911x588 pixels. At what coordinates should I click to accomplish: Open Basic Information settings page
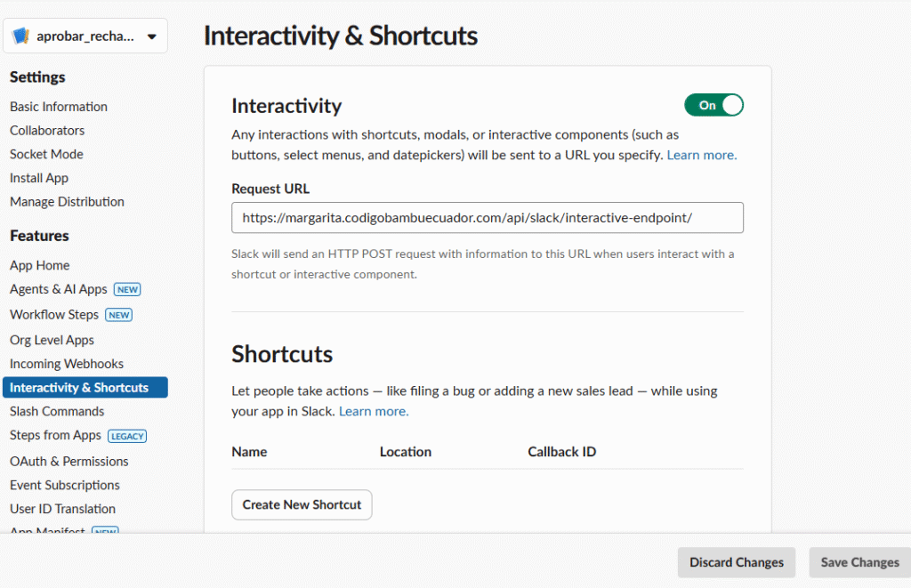[59, 107]
